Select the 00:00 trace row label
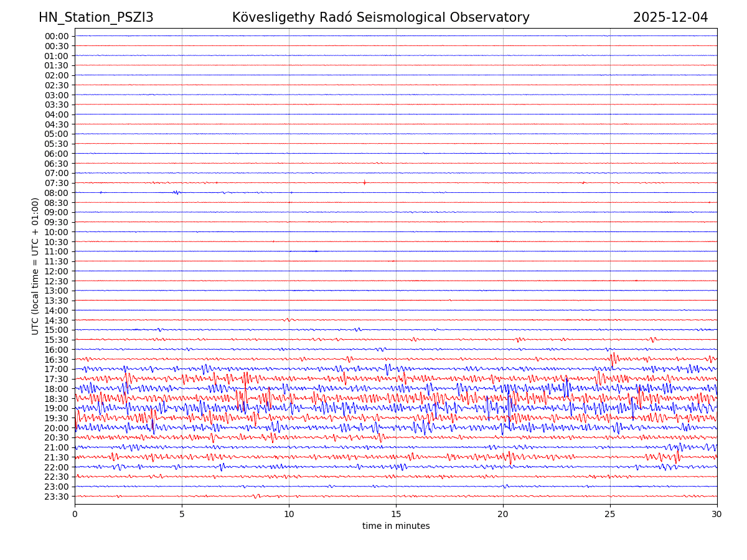This screenshot has width=747, height=560. pyautogui.click(x=56, y=36)
